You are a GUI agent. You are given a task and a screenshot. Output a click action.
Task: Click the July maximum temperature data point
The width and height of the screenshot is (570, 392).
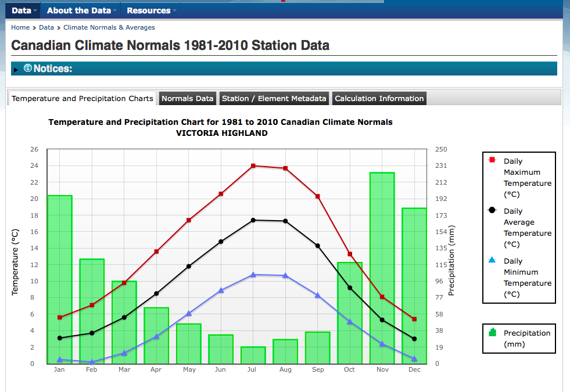(x=253, y=166)
